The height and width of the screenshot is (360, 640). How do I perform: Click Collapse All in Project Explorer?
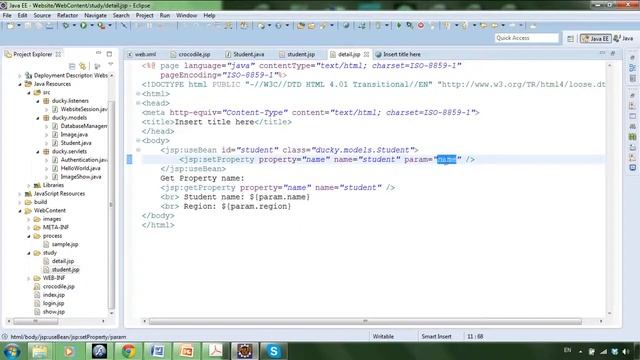coord(72,66)
